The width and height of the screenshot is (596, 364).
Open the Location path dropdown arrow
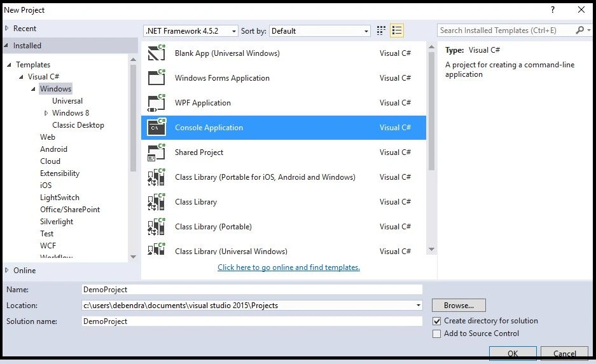[x=418, y=305]
